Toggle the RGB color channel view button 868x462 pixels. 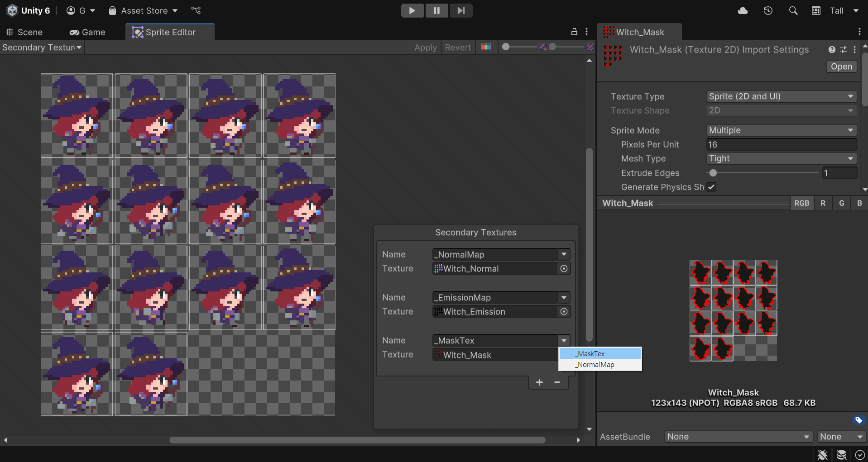pyautogui.click(x=801, y=203)
